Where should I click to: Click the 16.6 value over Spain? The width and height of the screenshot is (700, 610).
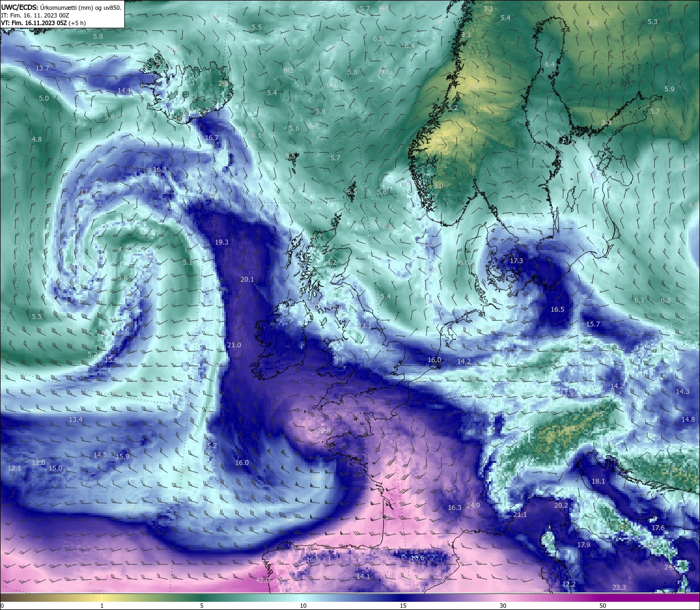point(313,560)
